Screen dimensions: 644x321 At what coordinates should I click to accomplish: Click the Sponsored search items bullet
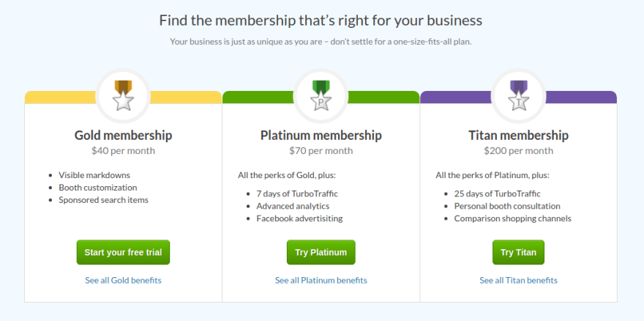coord(103,200)
